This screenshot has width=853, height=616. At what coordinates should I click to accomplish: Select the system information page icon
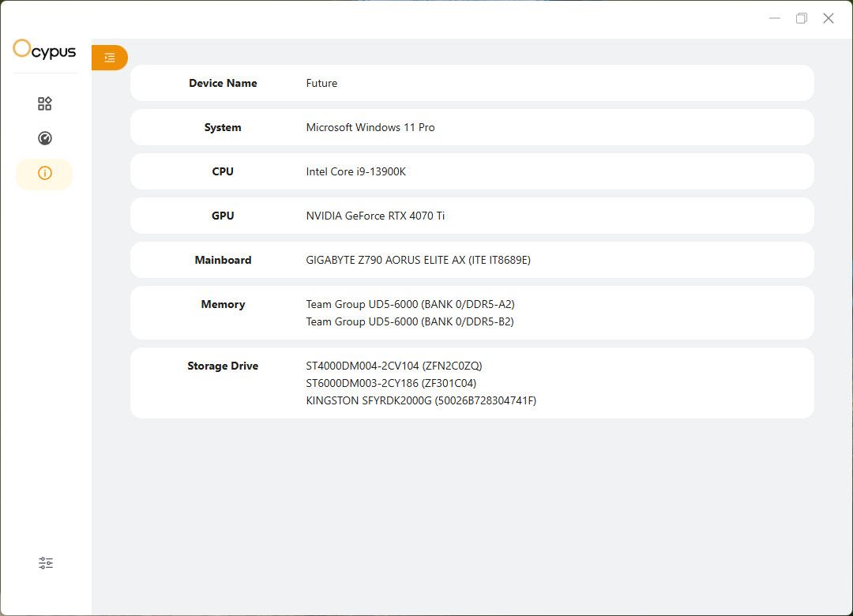[x=45, y=174]
